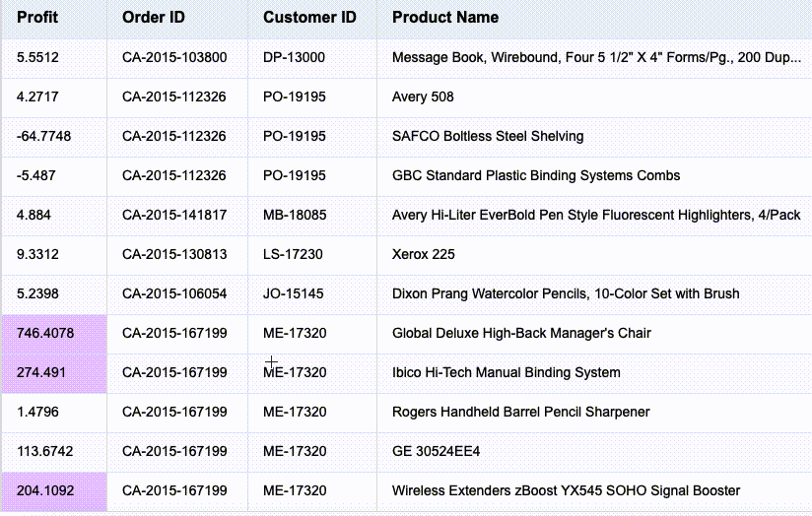Select the Customer ID column header
The width and height of the screenshot is (812, 516).
pyautogui.click(x=309, y=18)
